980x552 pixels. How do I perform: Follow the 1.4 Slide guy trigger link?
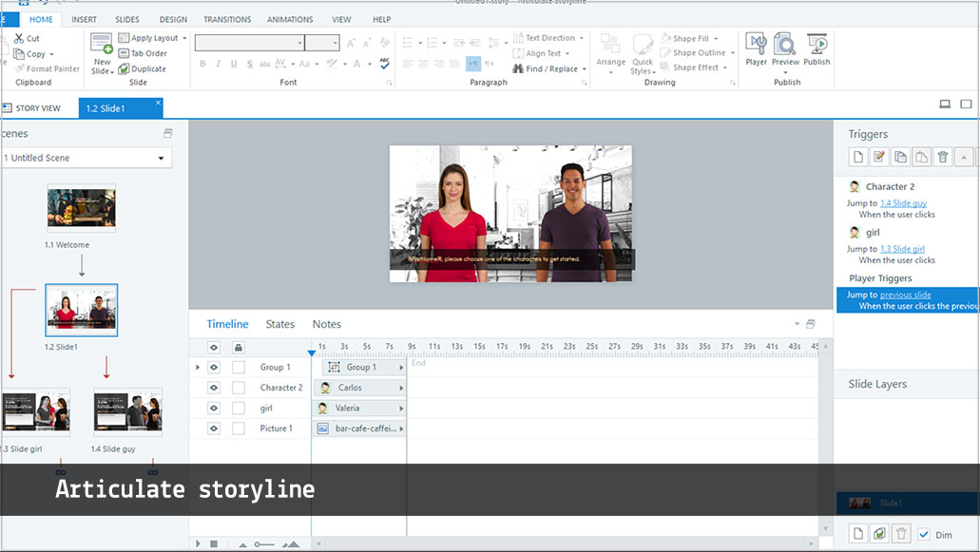click(903, 203)
